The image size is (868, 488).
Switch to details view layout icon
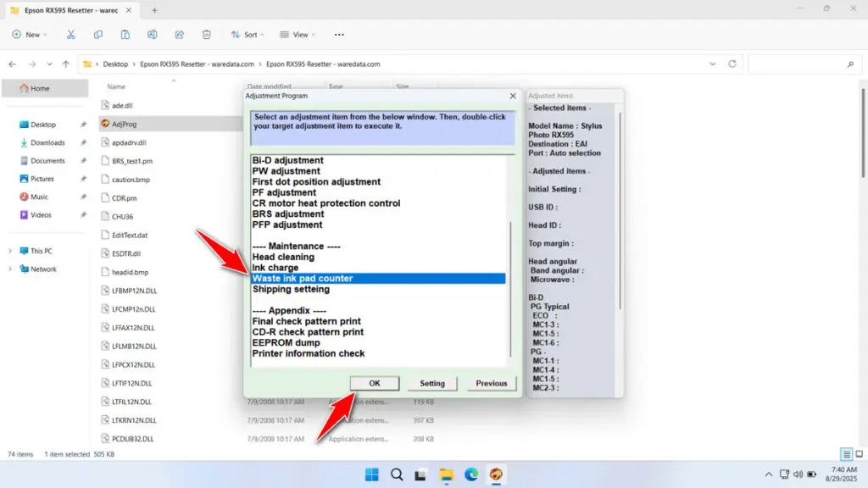pos(847,454)
